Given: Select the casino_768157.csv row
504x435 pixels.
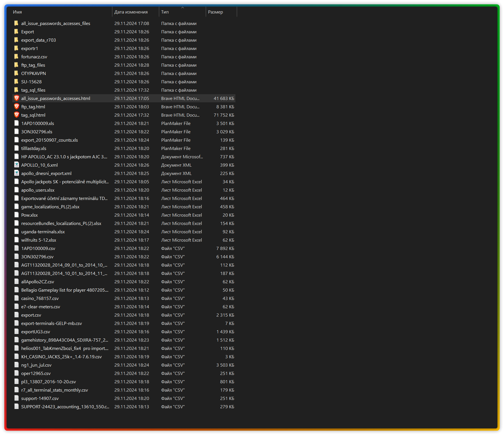Looking at the screenshot, I should pos(124,298).
